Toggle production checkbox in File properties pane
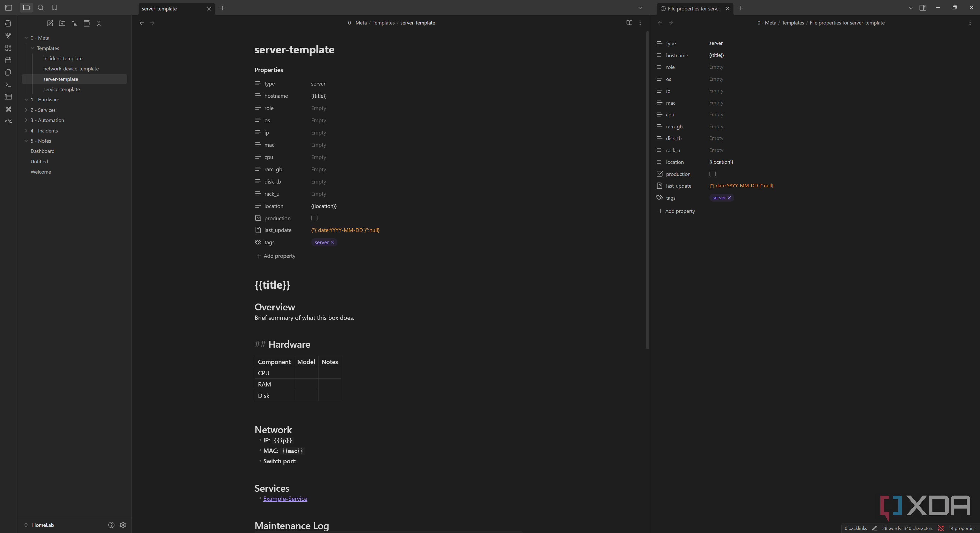The image size is (980, 533). point(713,174)
